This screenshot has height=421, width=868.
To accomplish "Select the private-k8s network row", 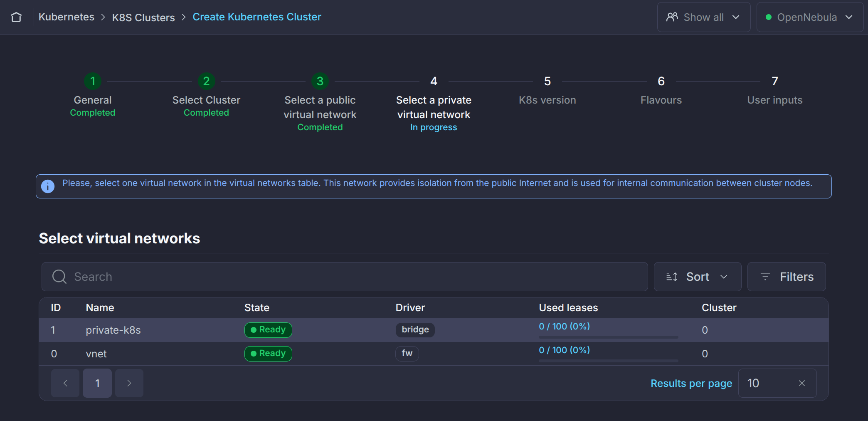I will coord(434,330).
